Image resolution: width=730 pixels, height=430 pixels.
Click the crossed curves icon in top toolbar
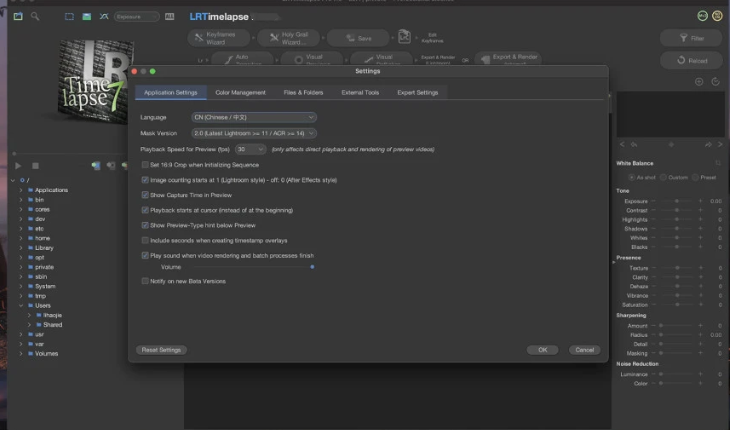tap(104, 16)
